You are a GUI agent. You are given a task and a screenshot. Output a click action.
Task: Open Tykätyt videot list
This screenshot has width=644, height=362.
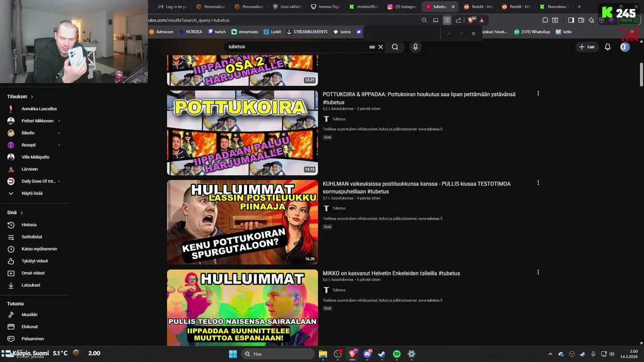click(35, 261)
